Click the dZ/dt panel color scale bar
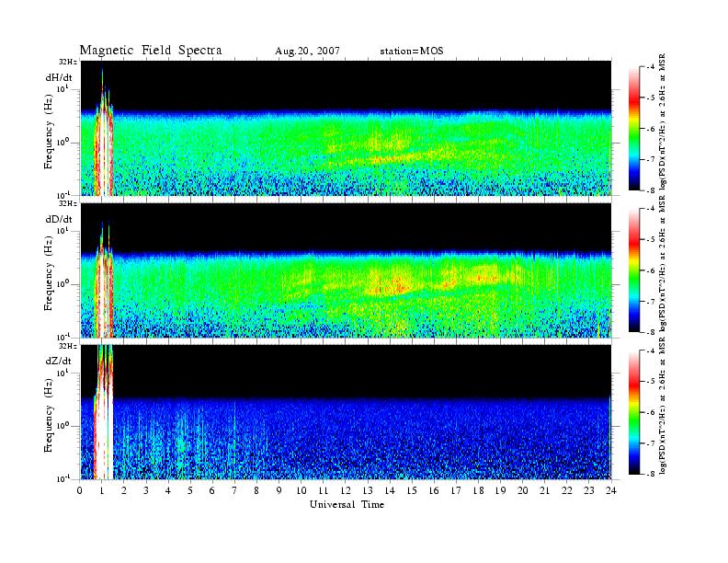Image resolution: width=728 pixels, height=563 pixels. (634, 412)
